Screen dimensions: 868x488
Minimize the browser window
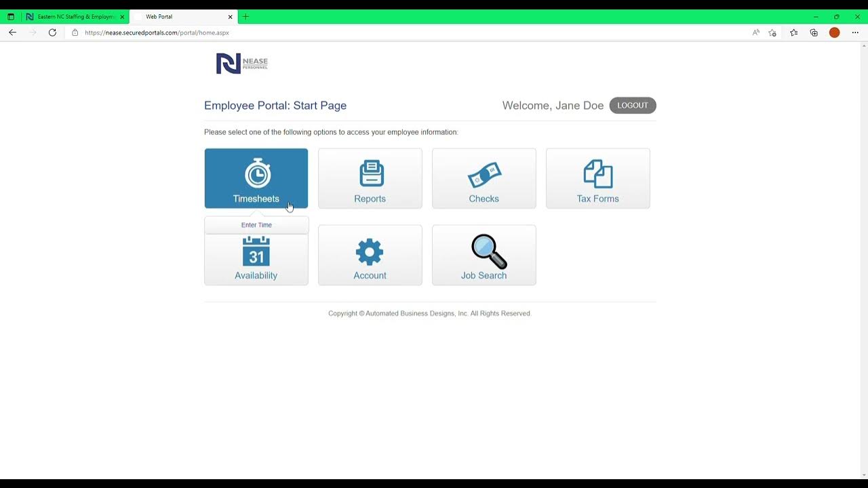click(x=816, y=16)
